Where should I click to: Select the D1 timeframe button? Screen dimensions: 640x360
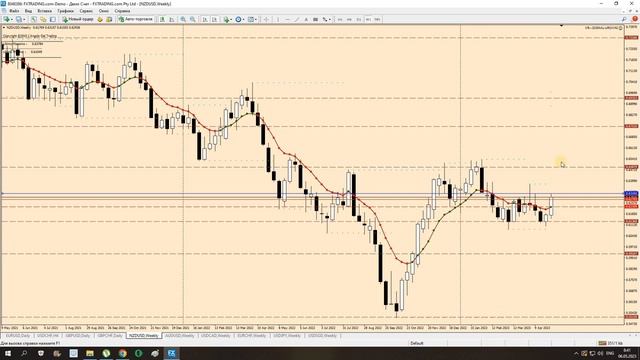click(358, 19)
